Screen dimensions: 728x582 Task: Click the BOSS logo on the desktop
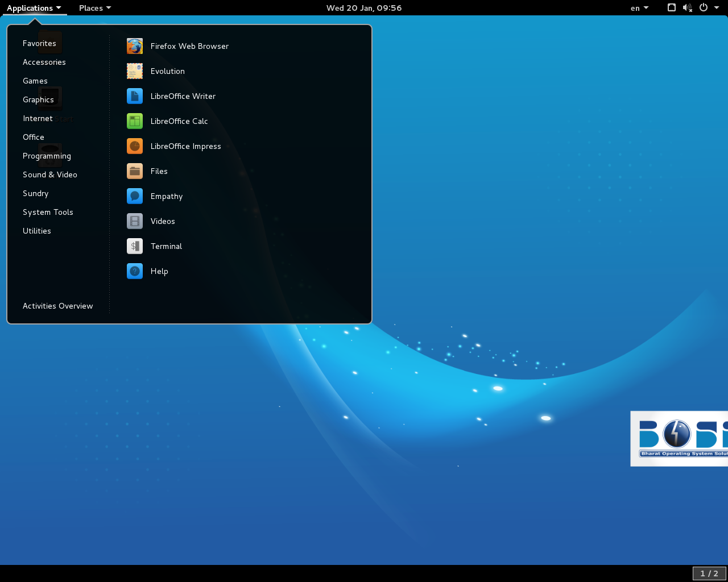pyautogui.click(x=679, y=438)
